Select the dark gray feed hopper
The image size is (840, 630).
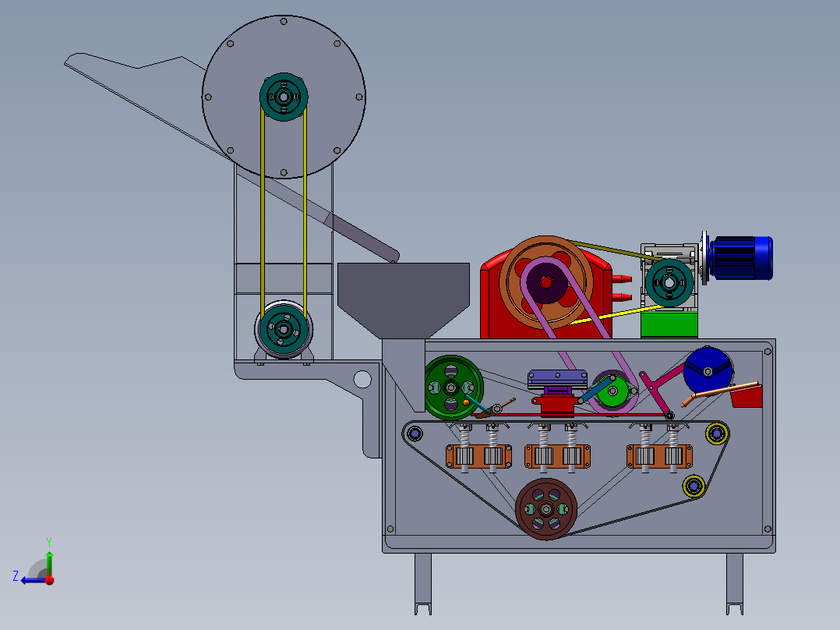404,299
